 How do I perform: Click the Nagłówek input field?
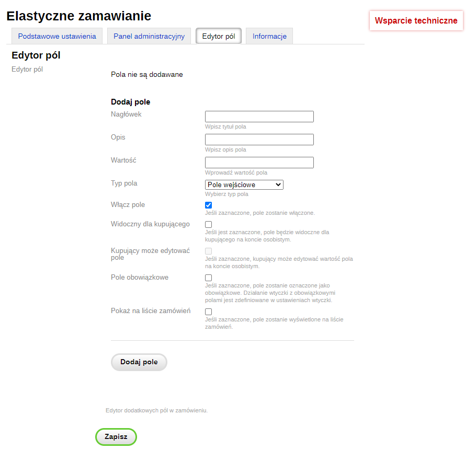(x=259, y=116)
